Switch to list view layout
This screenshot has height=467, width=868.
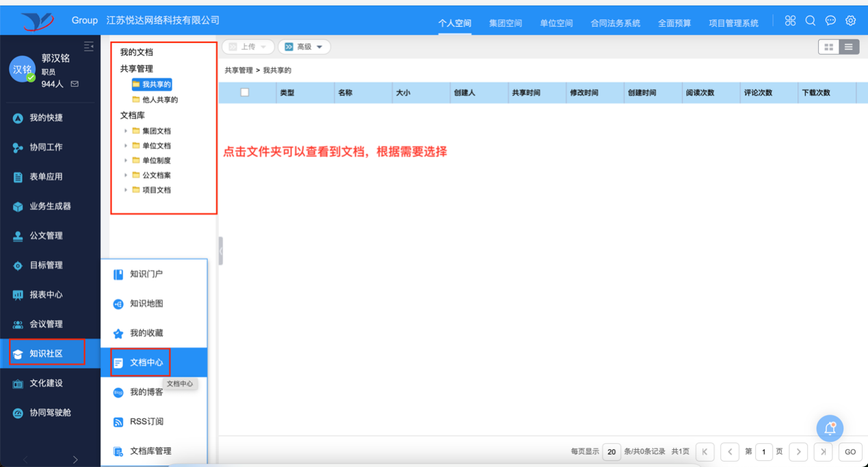[849, 47]
